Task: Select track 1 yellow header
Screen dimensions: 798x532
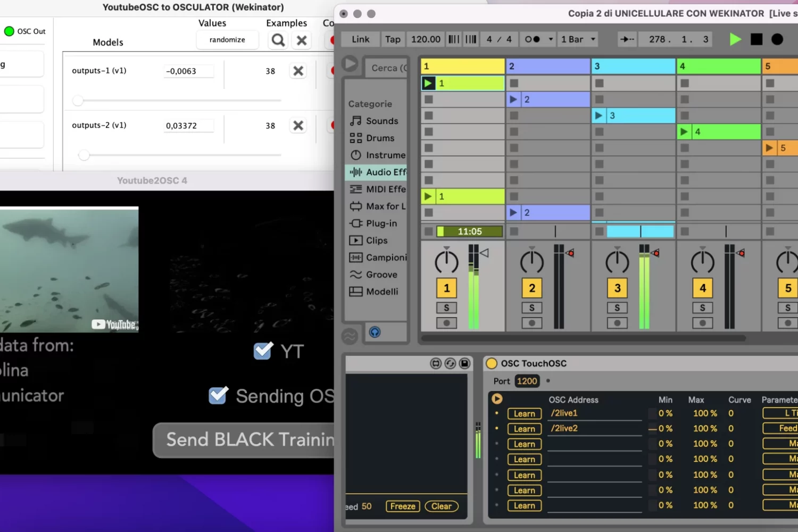Action: [463, 66]
